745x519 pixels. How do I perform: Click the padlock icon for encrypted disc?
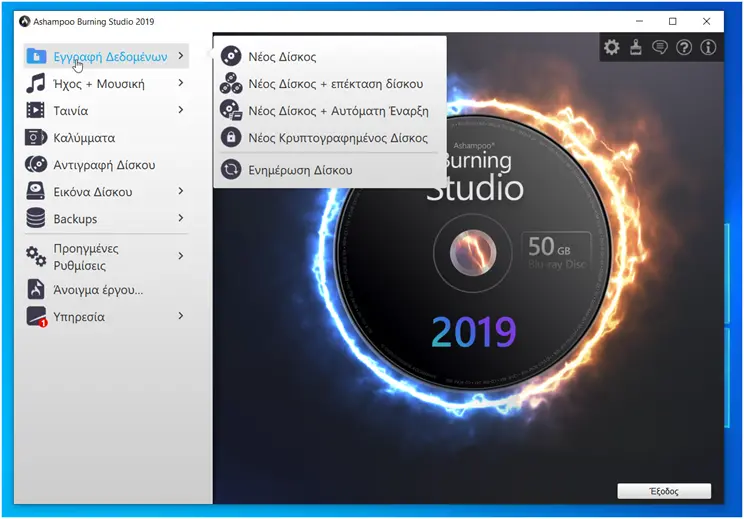coord(231,137)
